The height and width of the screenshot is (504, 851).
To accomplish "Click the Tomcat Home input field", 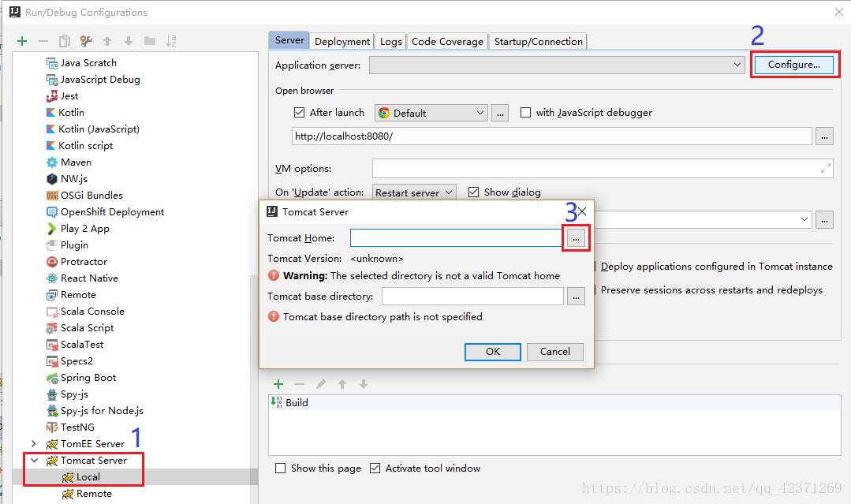I will click(456, 237).
